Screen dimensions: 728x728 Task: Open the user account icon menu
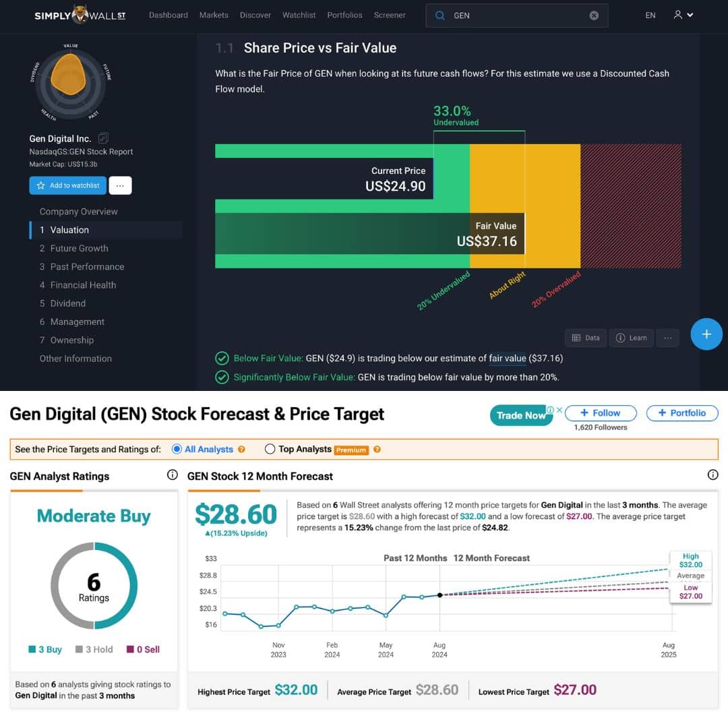click(684, 15)
